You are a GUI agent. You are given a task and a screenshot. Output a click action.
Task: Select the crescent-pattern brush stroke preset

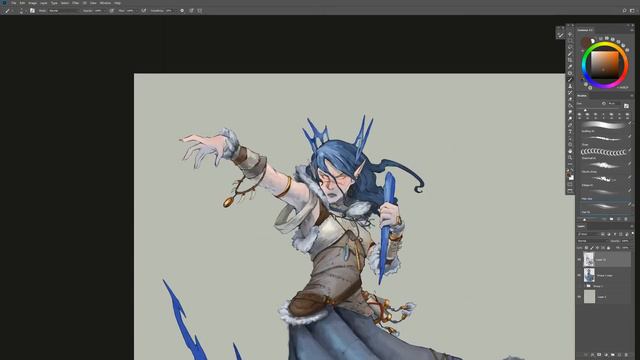point(604,152)
